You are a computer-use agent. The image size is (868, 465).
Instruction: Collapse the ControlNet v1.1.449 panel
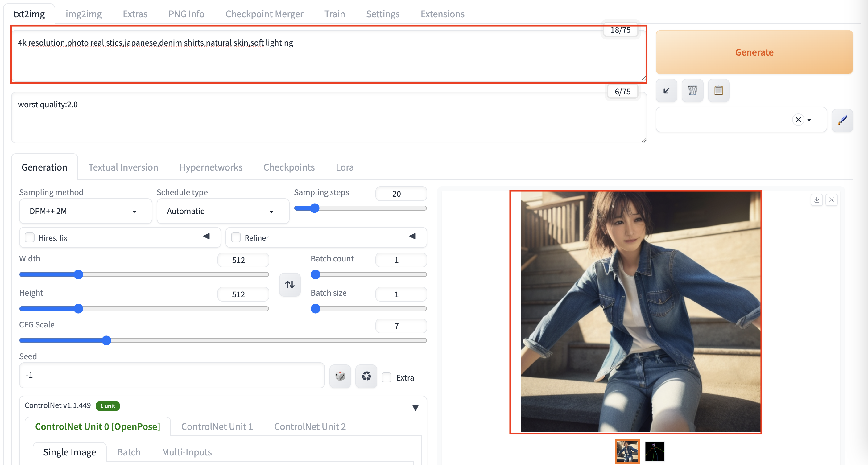tap(415, 408)
